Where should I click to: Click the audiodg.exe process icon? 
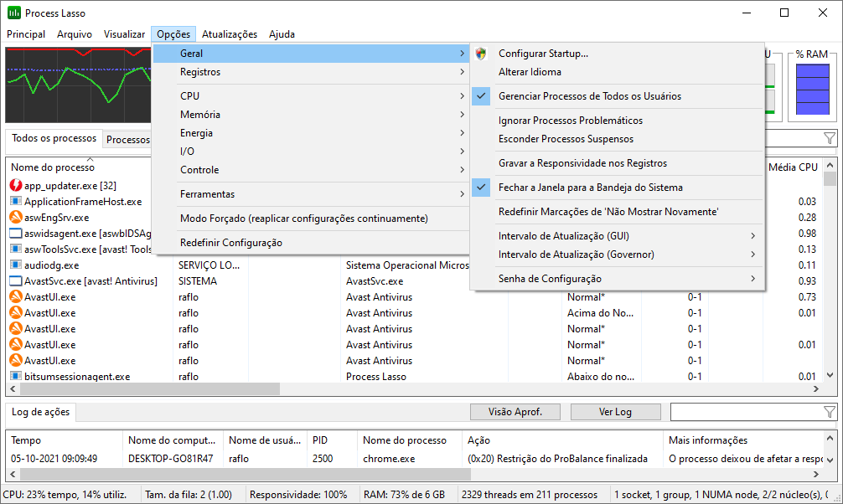pos(16,265)
